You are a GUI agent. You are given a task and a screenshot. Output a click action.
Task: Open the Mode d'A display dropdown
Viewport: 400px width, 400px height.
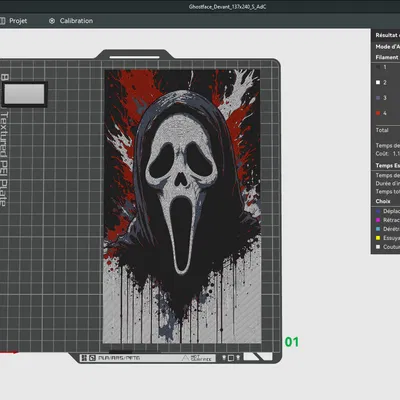[387, 47]
